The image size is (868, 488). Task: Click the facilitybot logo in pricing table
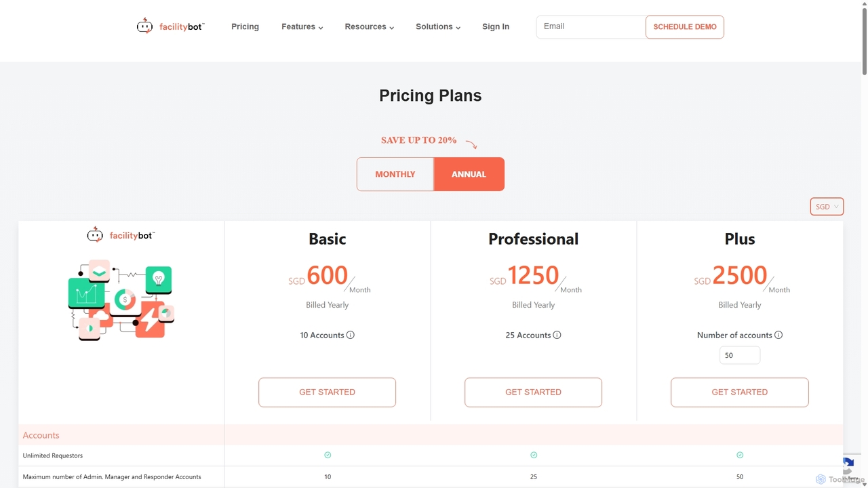(121, 235)
